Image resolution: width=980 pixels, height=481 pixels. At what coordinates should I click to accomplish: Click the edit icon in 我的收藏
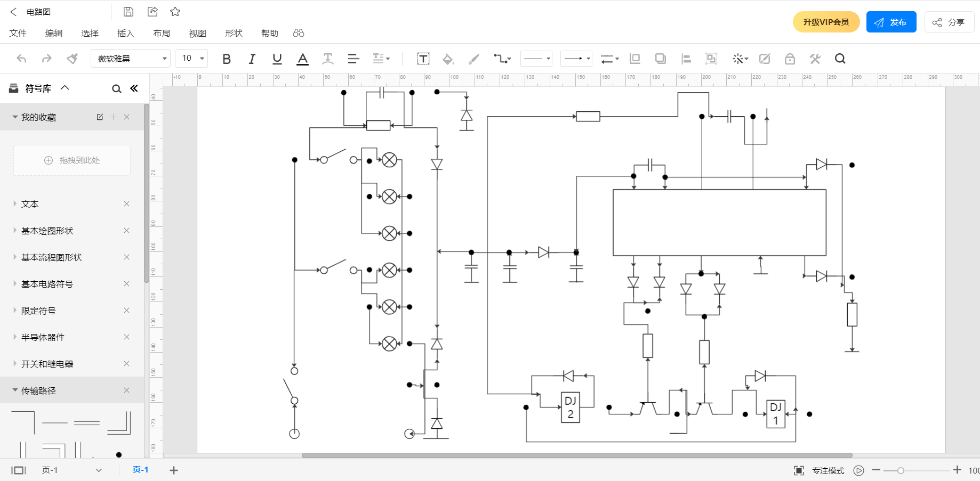100,117
